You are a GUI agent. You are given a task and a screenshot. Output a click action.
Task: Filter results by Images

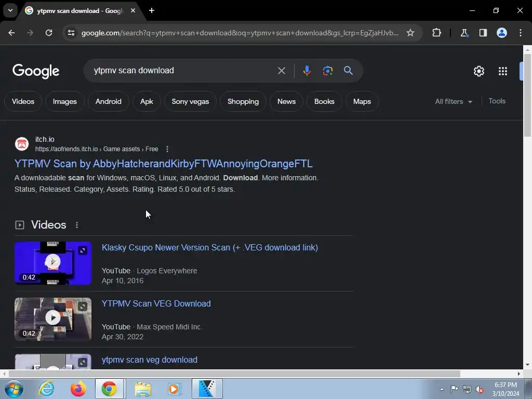[65, 101]
